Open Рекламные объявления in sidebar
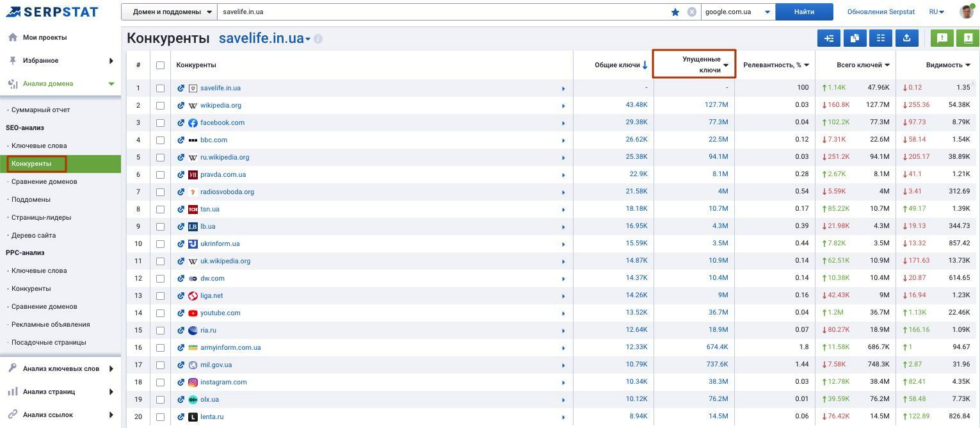The height and width of the screenshot is (428, 980). (x=51, y=324)
